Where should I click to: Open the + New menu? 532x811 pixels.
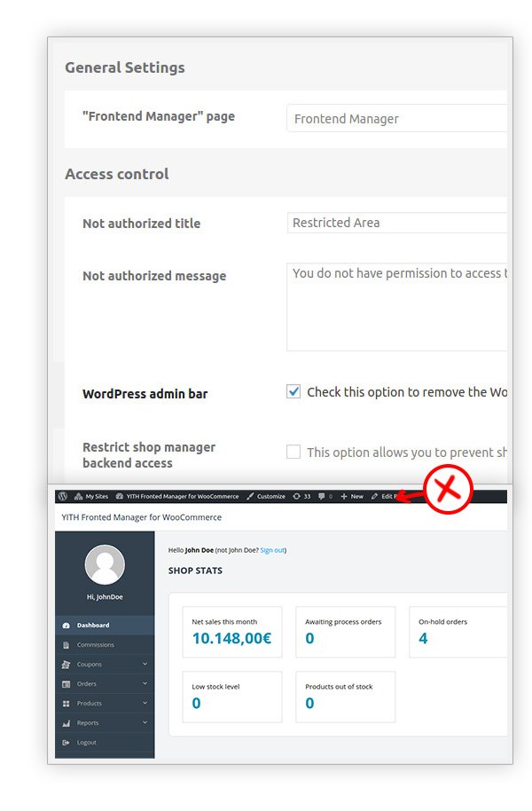352,497
